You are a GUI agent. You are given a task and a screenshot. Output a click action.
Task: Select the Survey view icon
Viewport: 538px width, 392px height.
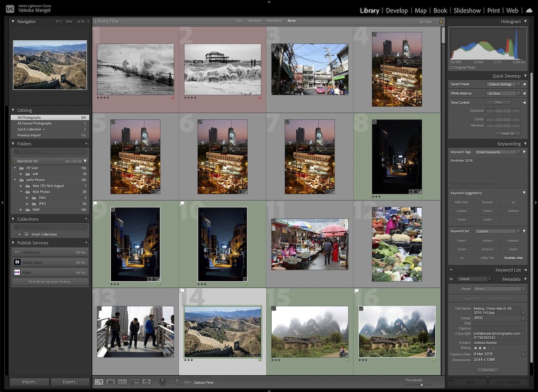pos(134,382)
